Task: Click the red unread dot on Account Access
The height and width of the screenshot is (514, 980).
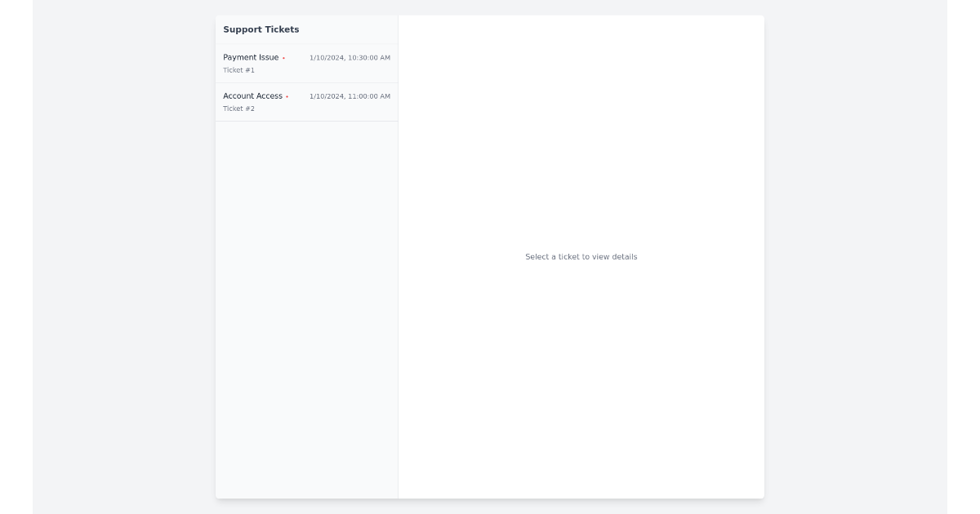Action: coord(287,95)
